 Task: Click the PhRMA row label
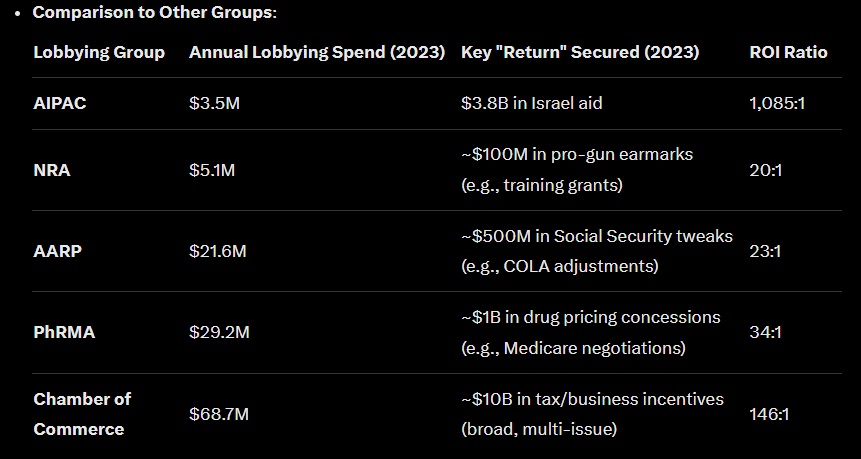(x=64, y=332)
